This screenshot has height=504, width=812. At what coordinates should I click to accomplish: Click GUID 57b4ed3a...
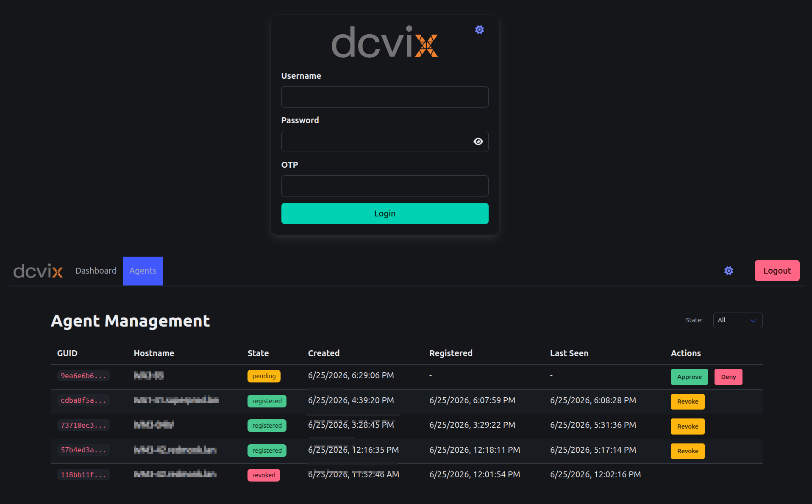[83, 450]
